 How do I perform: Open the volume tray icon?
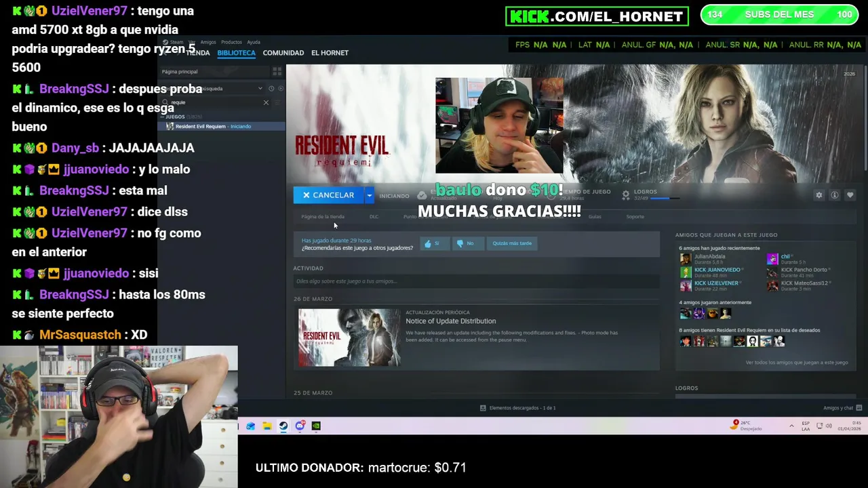(x=829, y=426)
